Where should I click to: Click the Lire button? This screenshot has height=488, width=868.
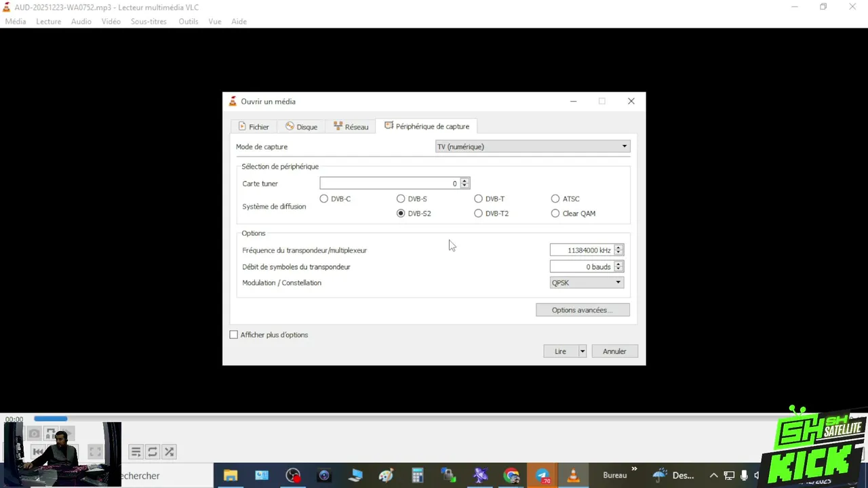(560, 351)
